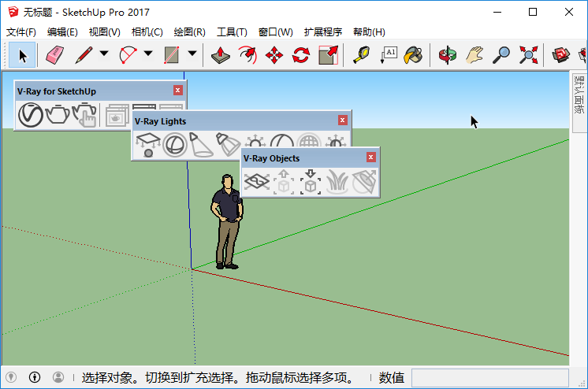This screenshot has width=588, height=389.
Task: Expand the Shapes tool dropdown arrow
Action: (x=192, y=54)
